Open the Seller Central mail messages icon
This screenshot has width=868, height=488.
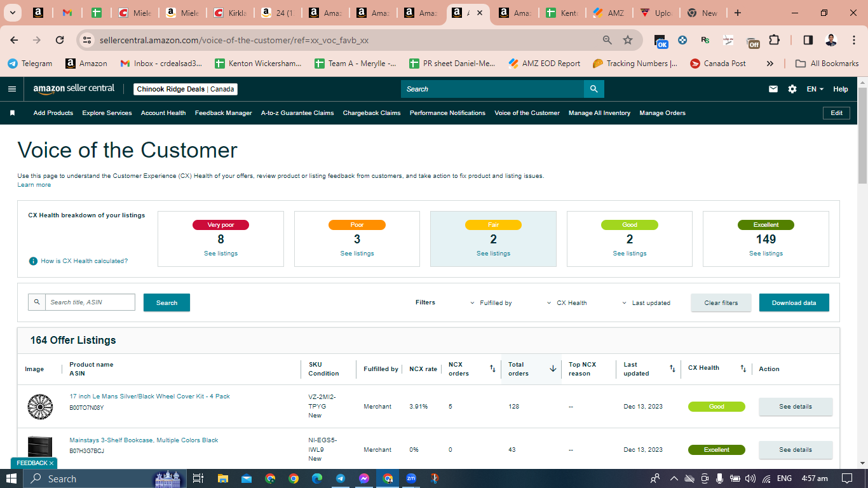coord(773,89)
